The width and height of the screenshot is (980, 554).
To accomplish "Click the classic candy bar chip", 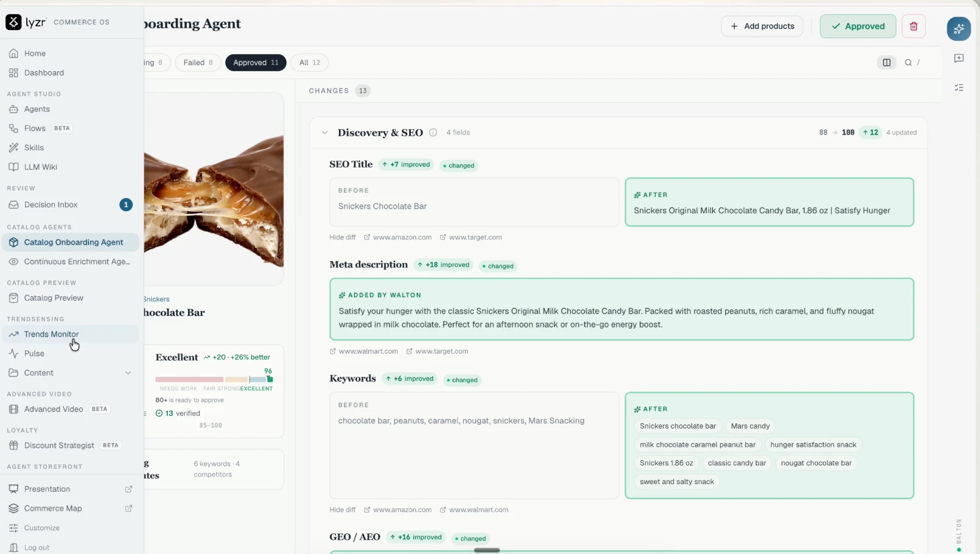I will pyautogui.click(x=737, y=463).
